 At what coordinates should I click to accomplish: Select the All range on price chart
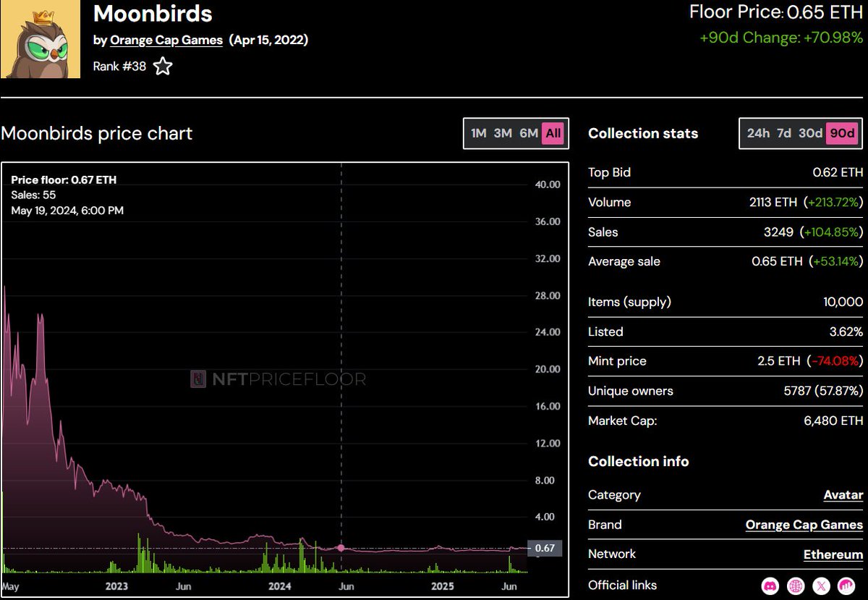[553, 133]
